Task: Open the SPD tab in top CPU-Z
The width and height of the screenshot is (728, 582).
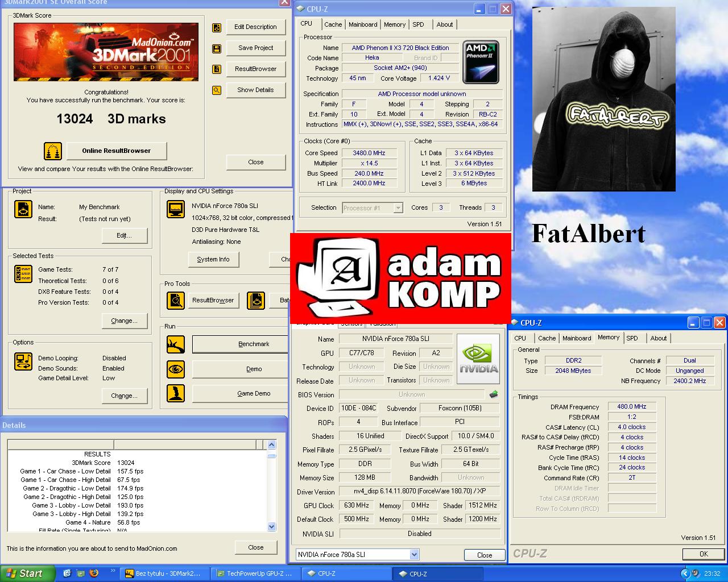Action: pyautogui.click(x=418, y=24)
